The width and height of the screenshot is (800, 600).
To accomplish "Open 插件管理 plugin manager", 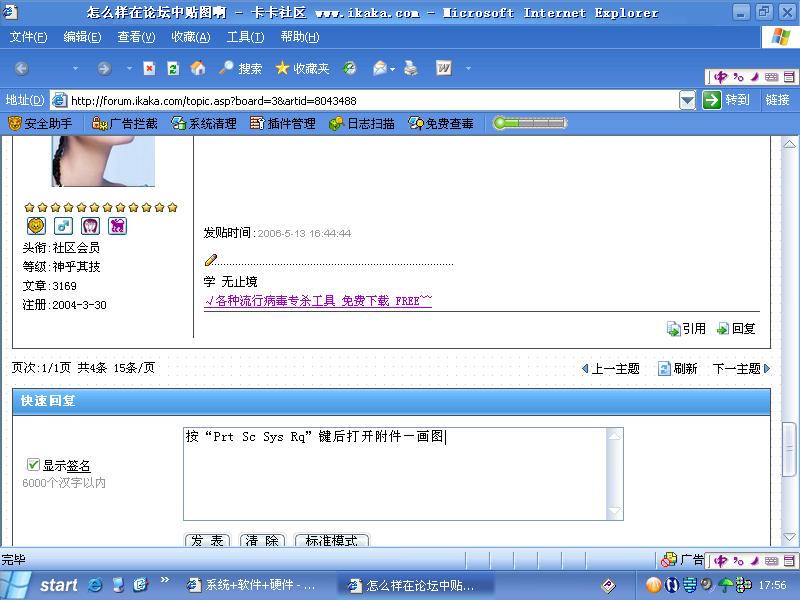I will [x=283, y=123].
